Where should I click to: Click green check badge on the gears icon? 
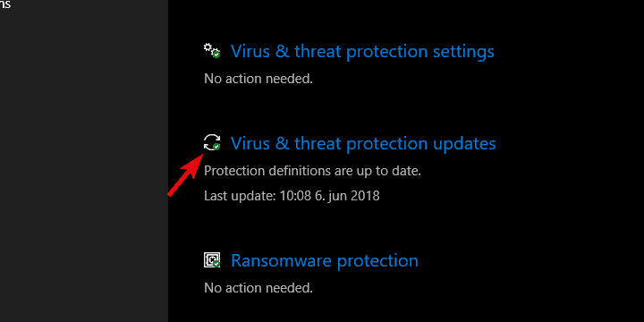(216, 55)
